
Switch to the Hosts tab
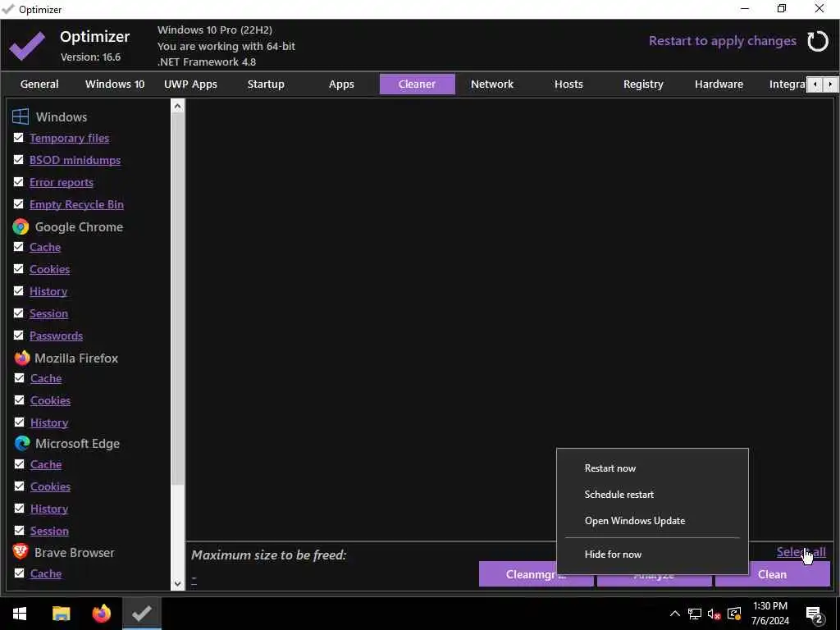pyautogui.click(x=568, y=84)
